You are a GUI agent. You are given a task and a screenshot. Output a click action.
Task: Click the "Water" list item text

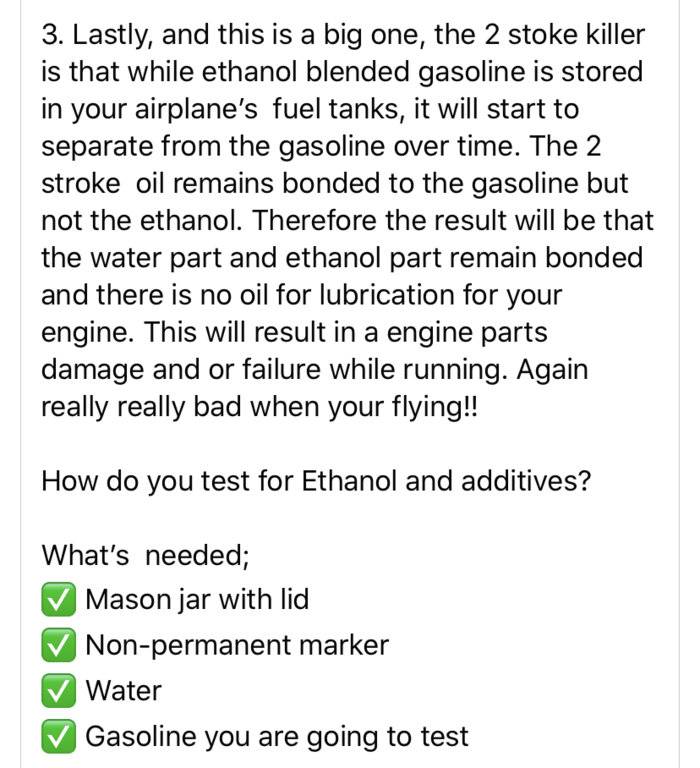coord(123,691)
